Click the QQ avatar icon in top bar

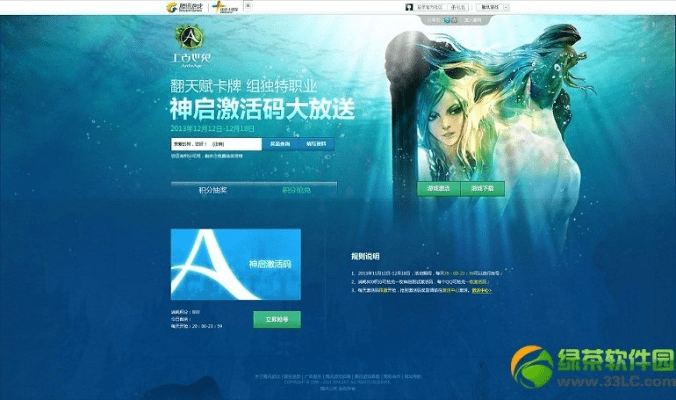[x=409, y=7]
